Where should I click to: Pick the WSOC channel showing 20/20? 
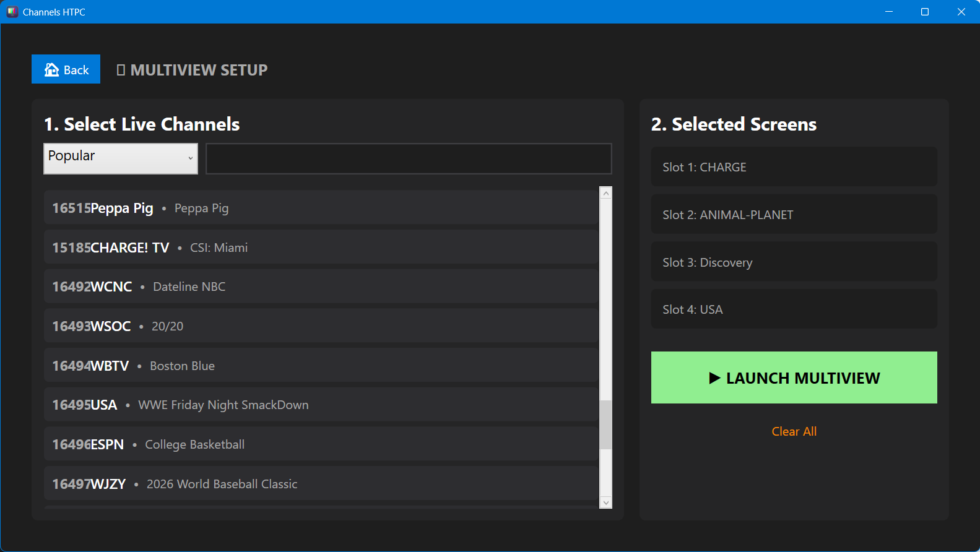point(321,326)
